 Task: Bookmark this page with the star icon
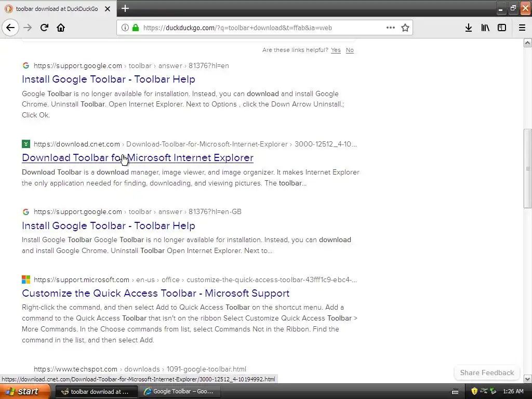(x=405, y=28)
